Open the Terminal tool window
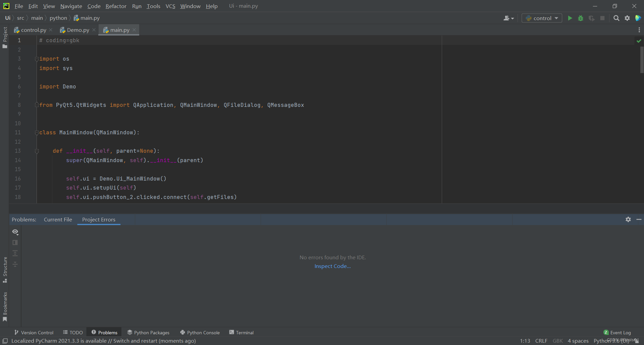The width and height of the screenshot is (644, 345). [x=241, y=332]
